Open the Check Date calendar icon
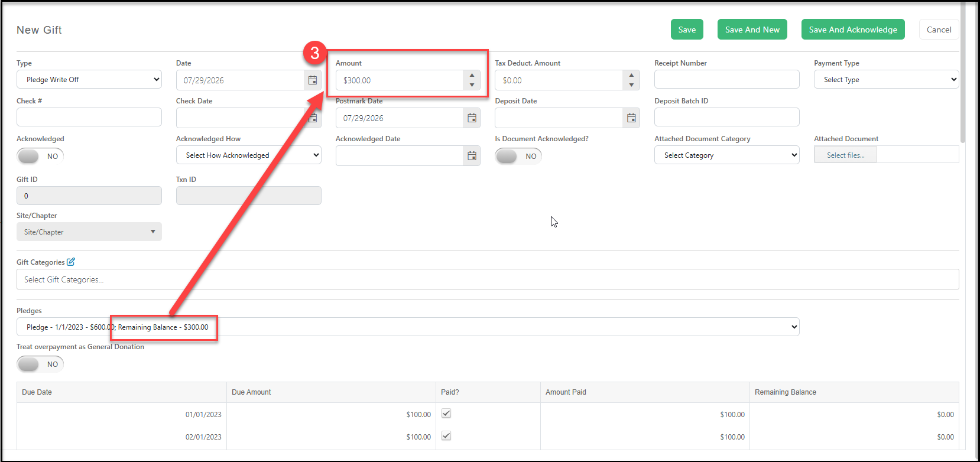This screenshot has height=462, width=980. 313,118
